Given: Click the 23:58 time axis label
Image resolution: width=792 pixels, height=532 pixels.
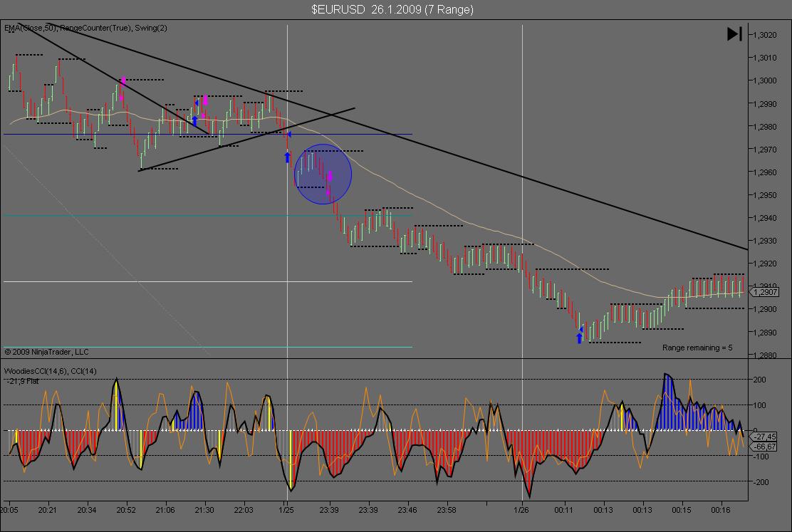Looking at the screenshot, I should (447, 510).
